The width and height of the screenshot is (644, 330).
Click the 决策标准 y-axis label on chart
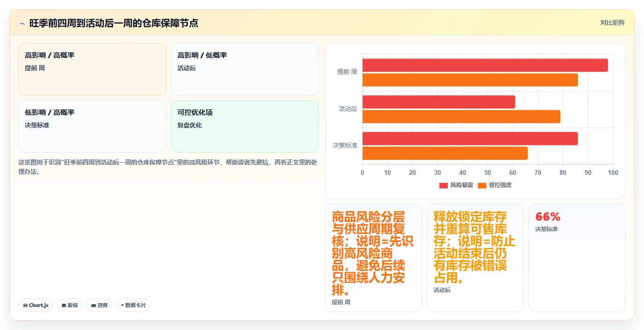pos(345,145)
